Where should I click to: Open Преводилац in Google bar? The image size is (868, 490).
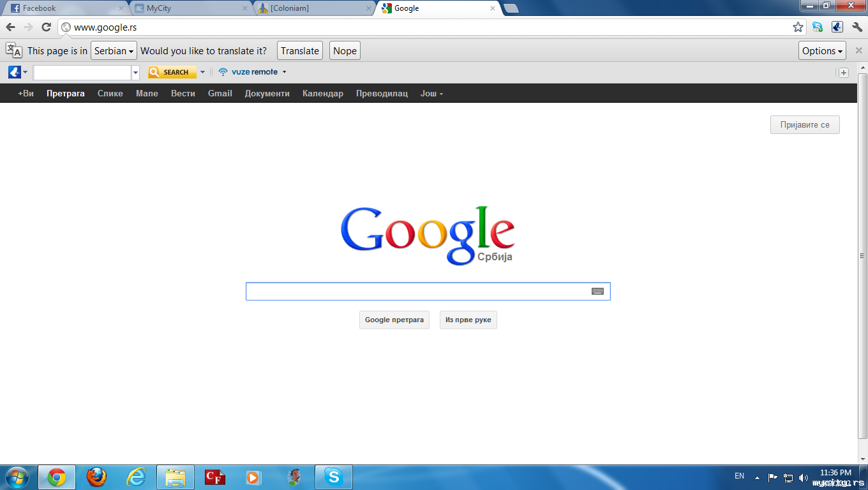(382, 93)
